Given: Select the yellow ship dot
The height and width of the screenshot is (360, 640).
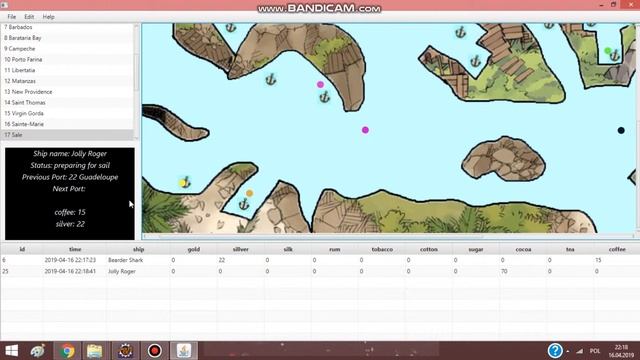Looking at the screenshot, I should coord(182,182).
